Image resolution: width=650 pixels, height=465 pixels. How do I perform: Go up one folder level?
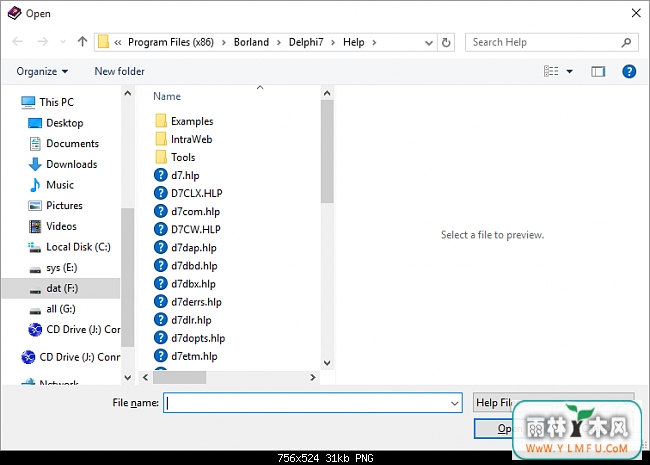tap(82, 41)
